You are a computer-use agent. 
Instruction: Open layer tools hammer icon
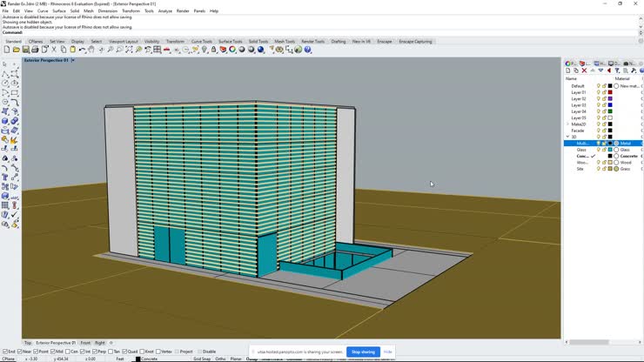pos(634,70)
